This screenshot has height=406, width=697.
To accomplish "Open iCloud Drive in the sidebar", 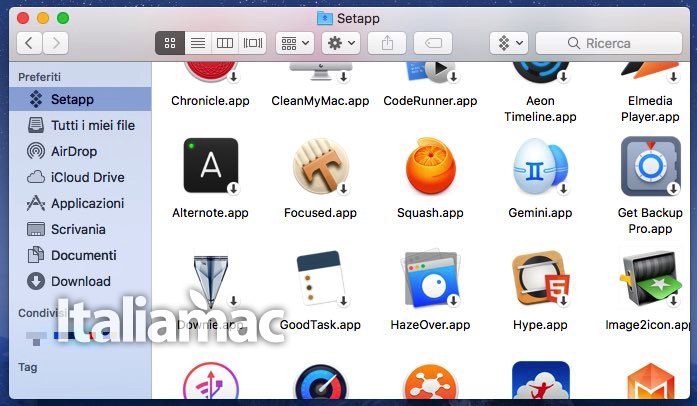I will pos(80,177).
